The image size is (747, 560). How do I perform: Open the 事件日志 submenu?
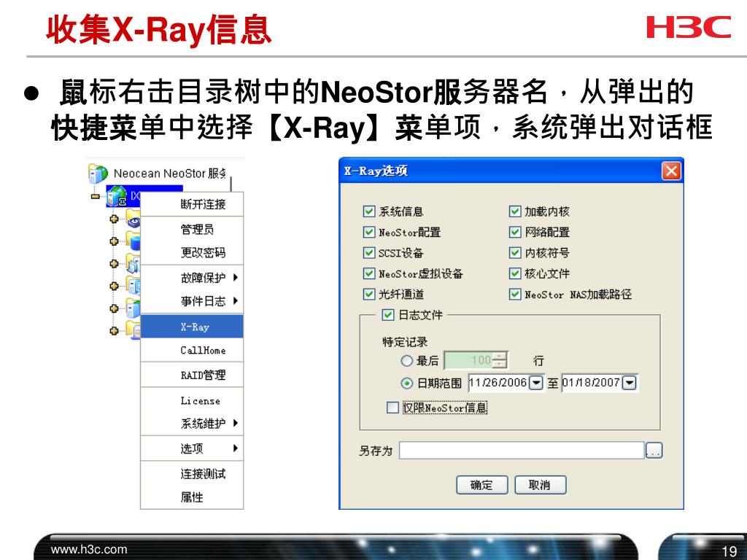pos(192,301)
